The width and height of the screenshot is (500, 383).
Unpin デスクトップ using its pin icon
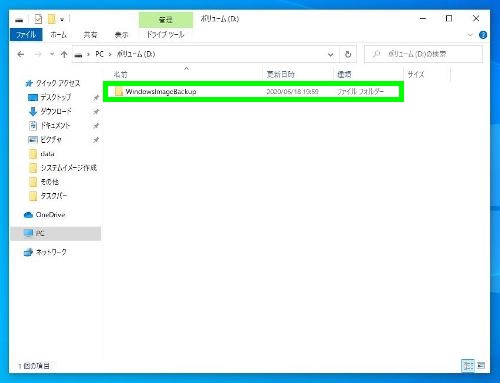(96, 98)
